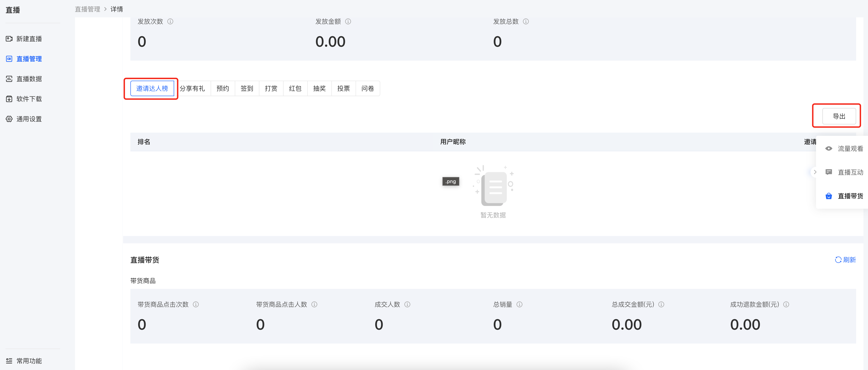Image resolution: width=868 pixels, height=370 pixels.
Task: Click the 通用设置 gear icon
Action: tap(9, 119)
